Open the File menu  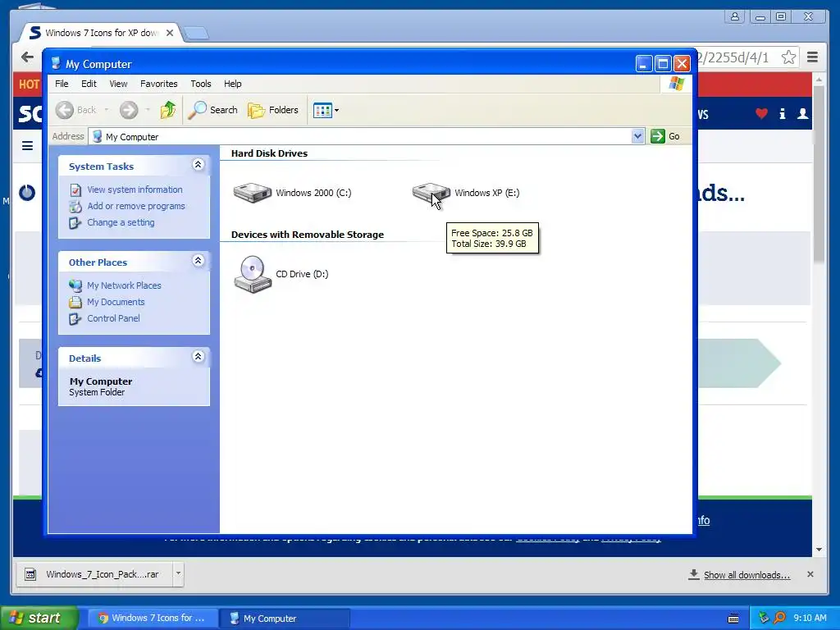tap(62, 84)
